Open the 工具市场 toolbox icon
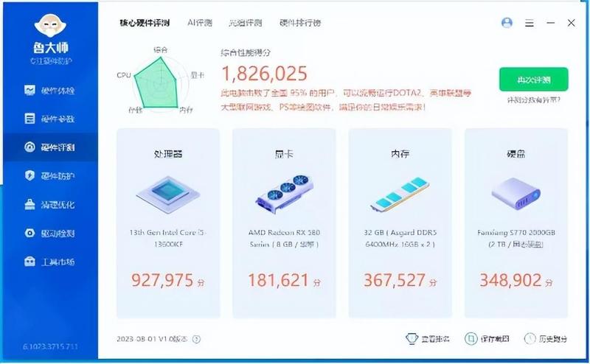590x364 pixels. 29,262
